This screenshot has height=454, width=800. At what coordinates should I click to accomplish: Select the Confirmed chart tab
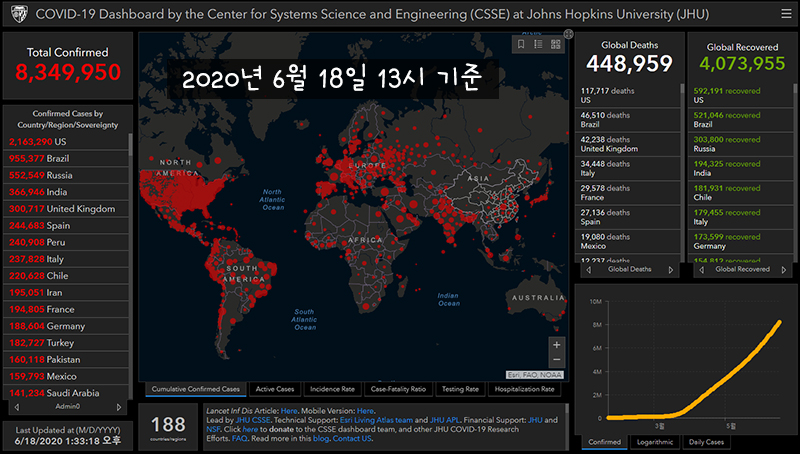point(605,442)
